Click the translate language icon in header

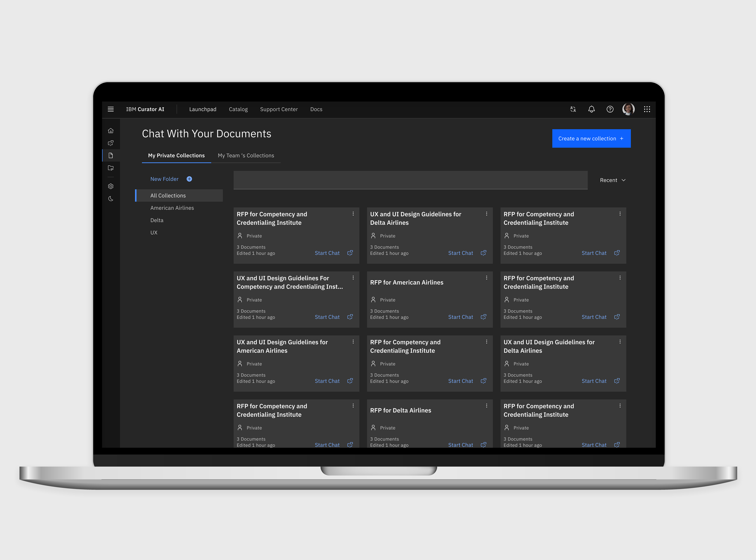(x=573, y=109)
